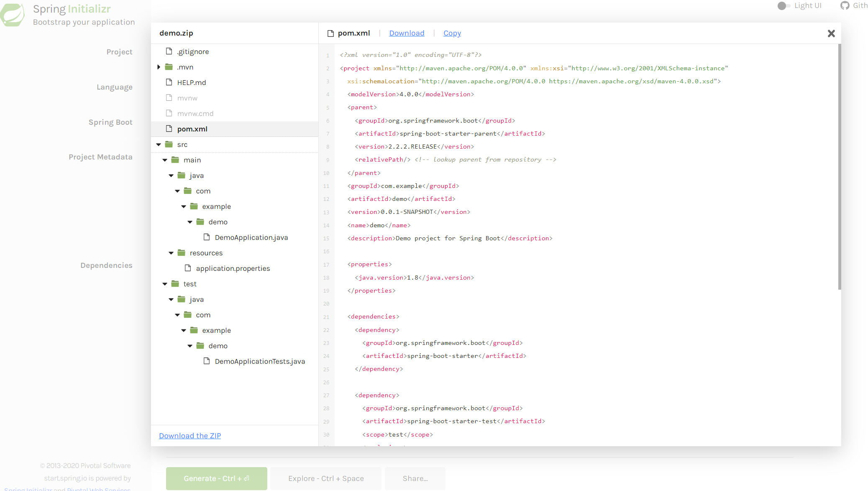Select the DemoApplication.java file icon

[x=206, y=237]
